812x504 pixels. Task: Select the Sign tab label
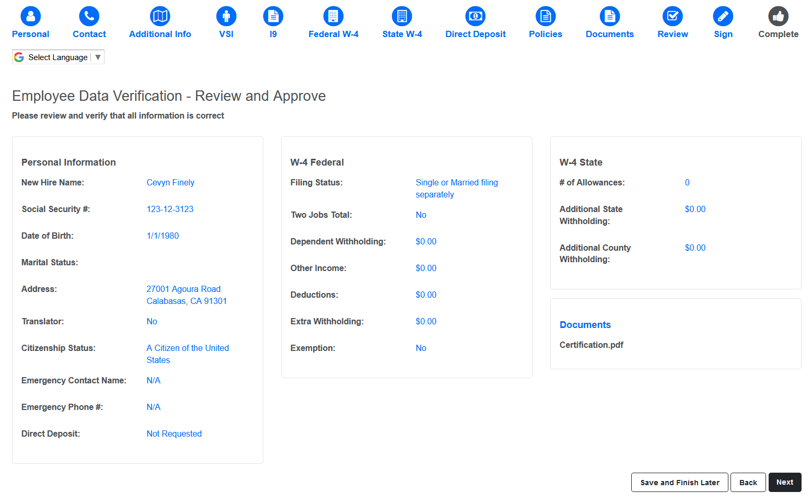[723, 34]
